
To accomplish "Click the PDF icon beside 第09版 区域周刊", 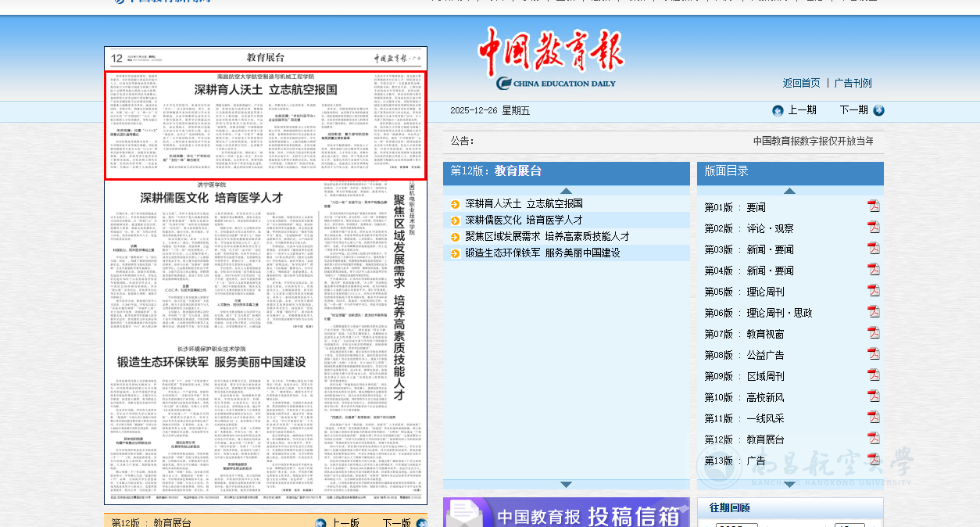I will [x=873, y=375].
